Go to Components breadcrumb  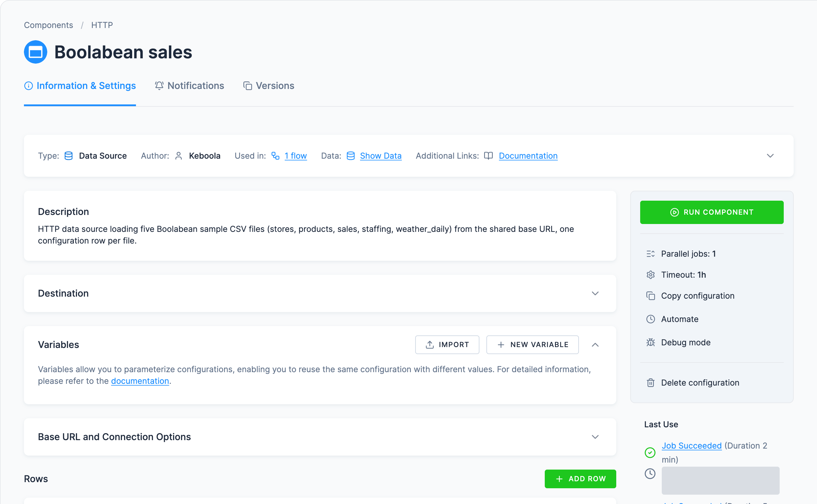[x=48, y=25]
